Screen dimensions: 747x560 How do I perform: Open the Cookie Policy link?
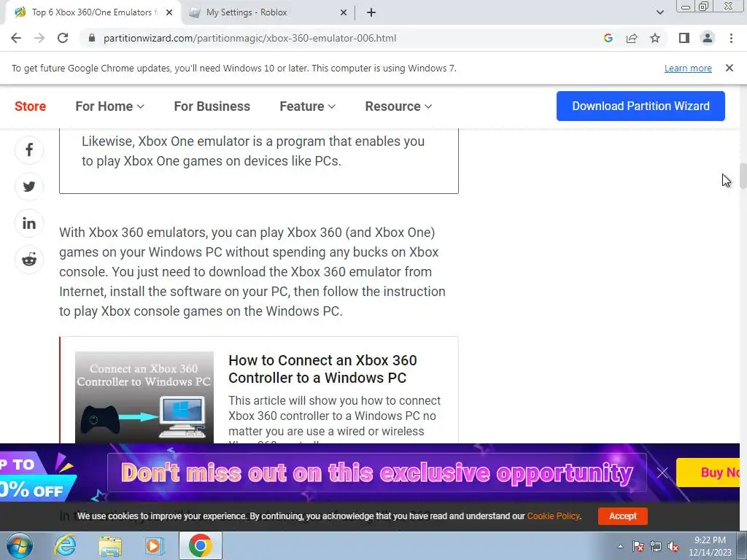tap(553, 516)
